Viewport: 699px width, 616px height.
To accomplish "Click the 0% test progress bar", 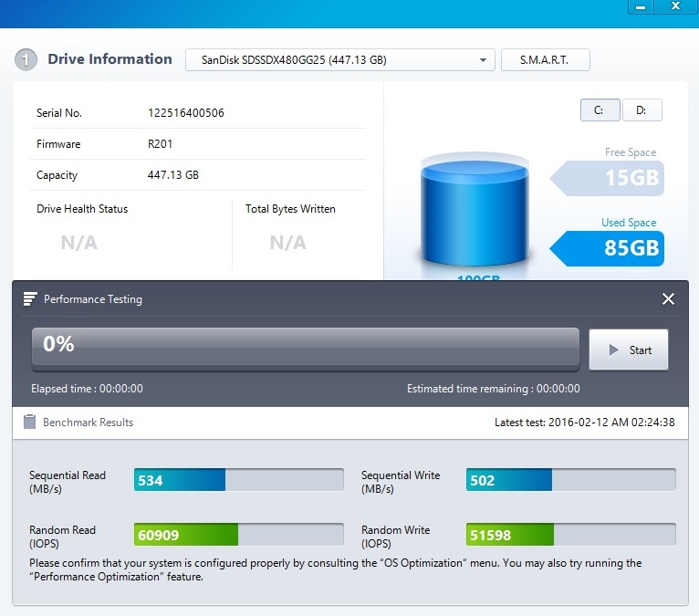I will click(306, 348).
